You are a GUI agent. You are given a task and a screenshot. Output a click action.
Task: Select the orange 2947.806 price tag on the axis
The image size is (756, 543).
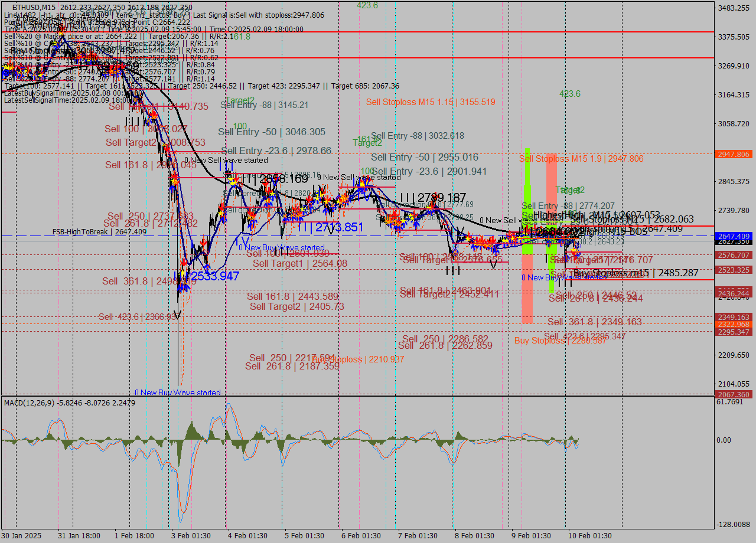pyautogui.click(x=734, y=153)
